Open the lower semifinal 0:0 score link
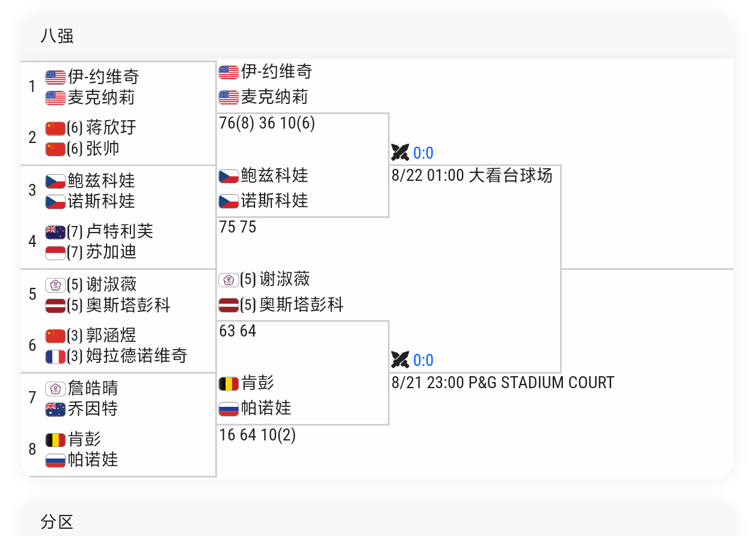The width and height of the screenshot is (756, 536). (423, 361)
